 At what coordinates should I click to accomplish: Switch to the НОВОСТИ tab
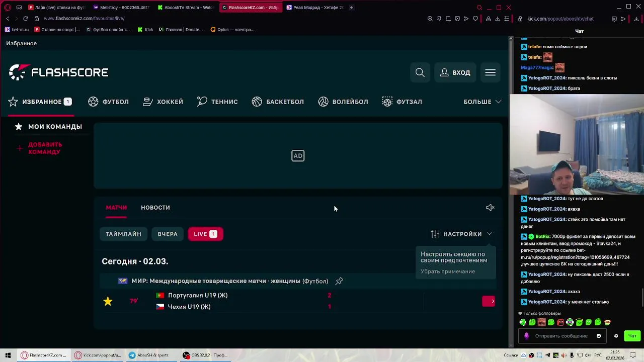click(x=155, y=208)
